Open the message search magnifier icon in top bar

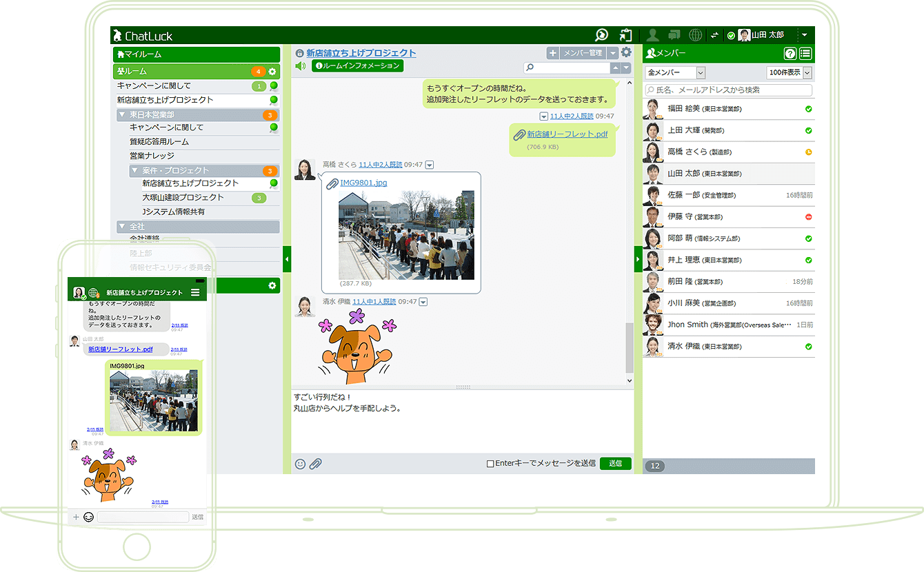601,35
